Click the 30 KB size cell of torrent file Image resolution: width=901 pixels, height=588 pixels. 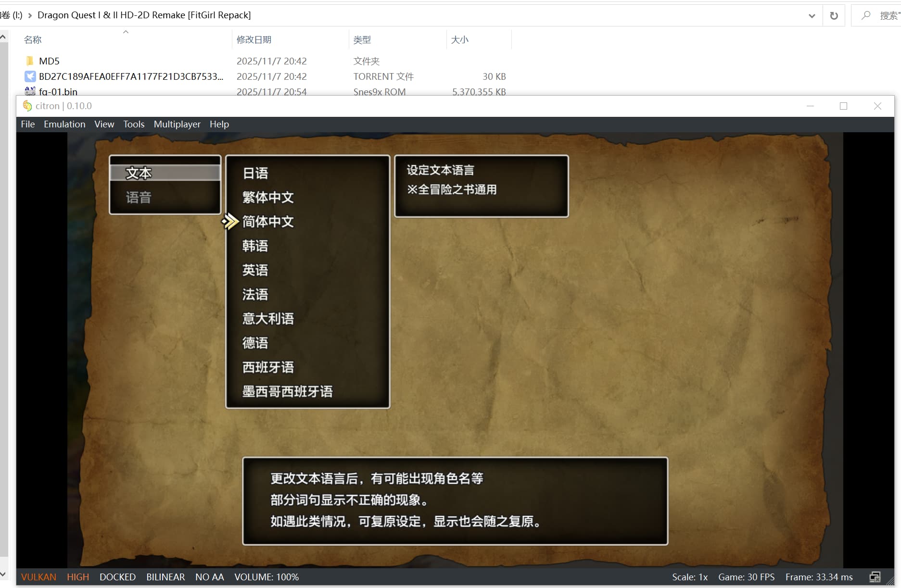pyautogui.click(x=494, y=76)
